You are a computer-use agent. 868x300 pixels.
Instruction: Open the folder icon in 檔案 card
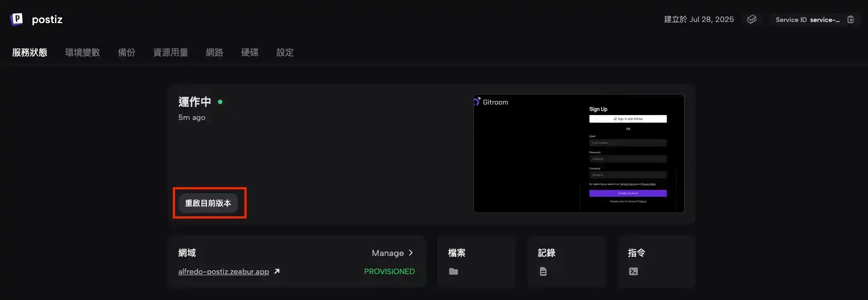pyautogui.click(x=454, y=271)
